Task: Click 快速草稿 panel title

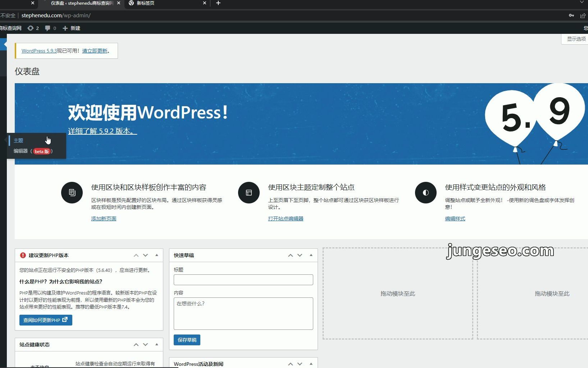Action: [184, 255]
